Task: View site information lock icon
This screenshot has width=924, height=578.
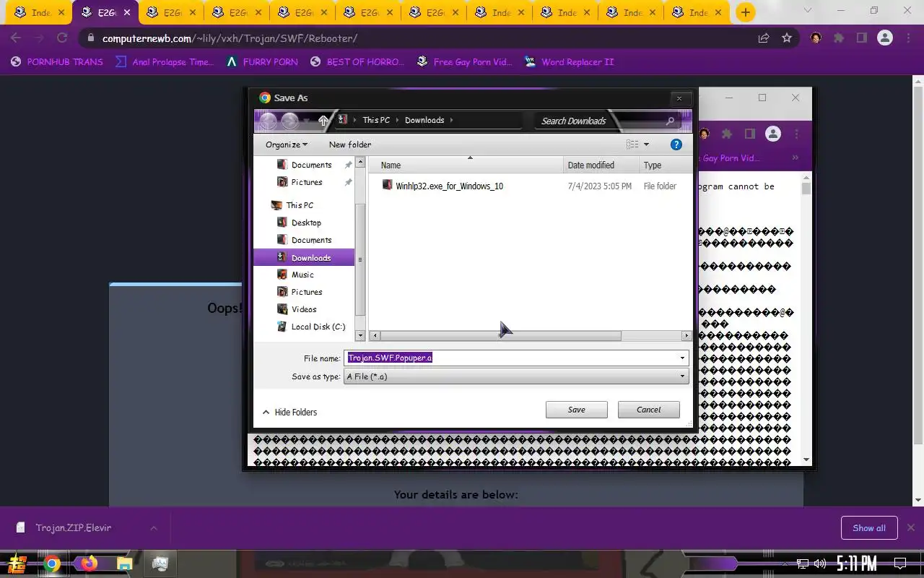Action: [x=90, y=38]
